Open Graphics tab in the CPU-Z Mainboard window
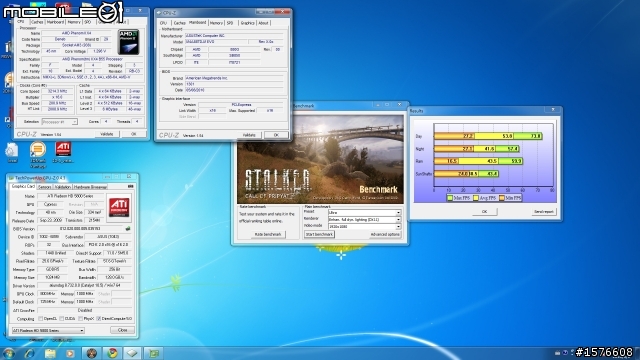640x360 pixels. (247, 23)
